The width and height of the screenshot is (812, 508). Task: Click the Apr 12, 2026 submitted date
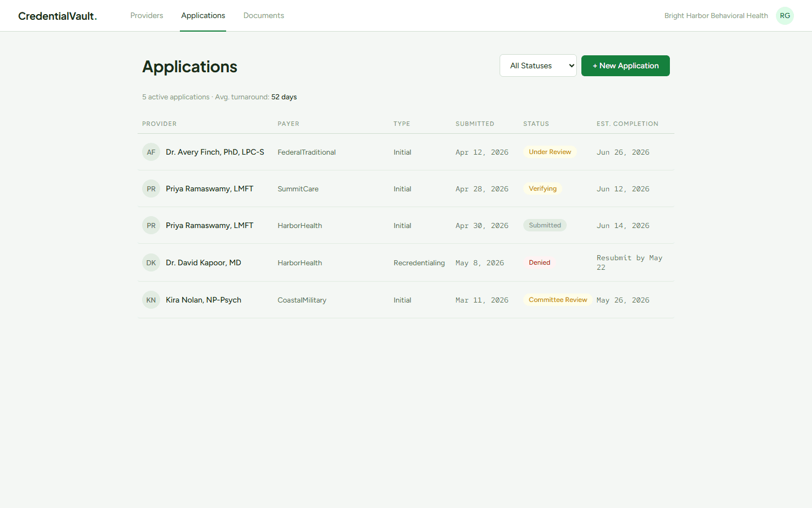click(482, 152)
